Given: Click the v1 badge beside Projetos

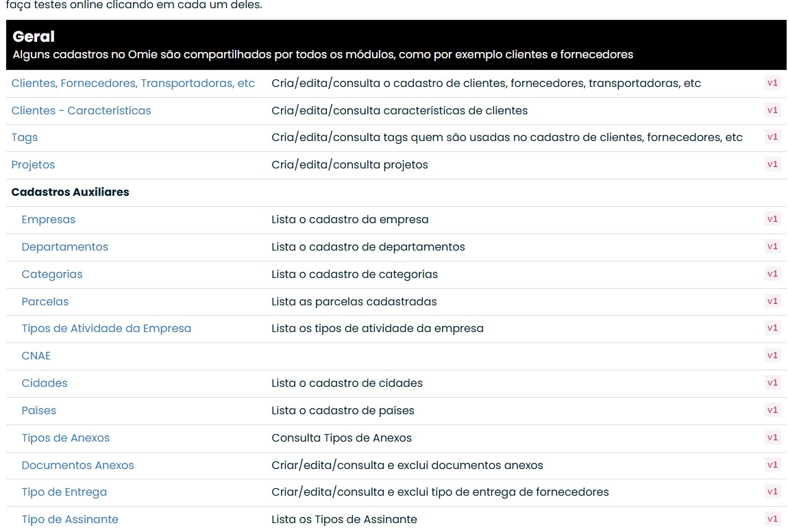Looking at the screenshot, I should click(x=772, y=164).
